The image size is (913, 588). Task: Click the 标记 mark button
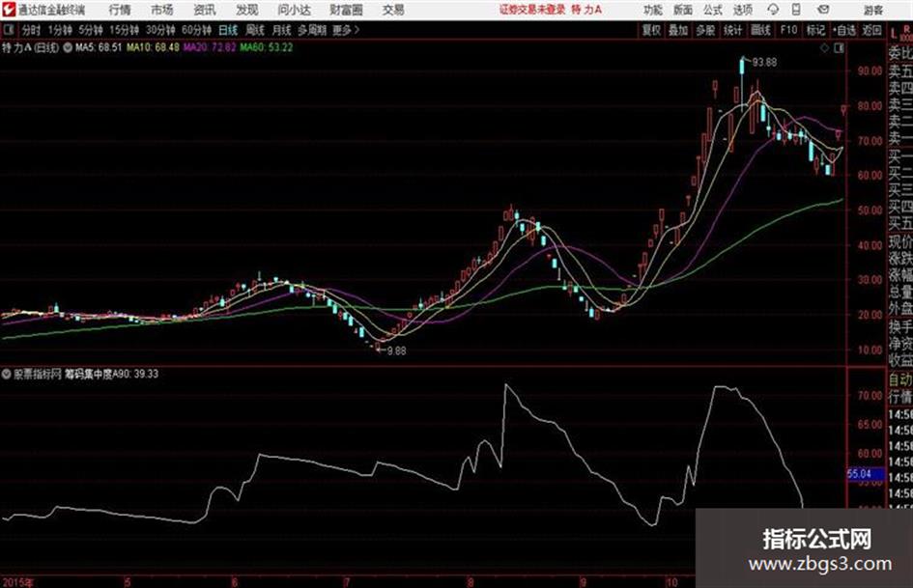point(815,30)
